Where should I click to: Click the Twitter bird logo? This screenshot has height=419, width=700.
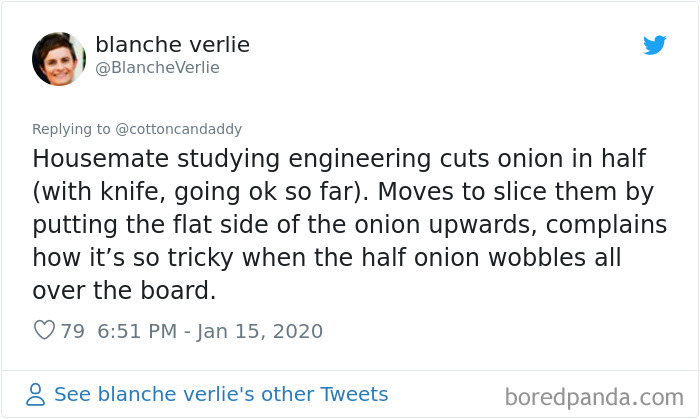655,46
